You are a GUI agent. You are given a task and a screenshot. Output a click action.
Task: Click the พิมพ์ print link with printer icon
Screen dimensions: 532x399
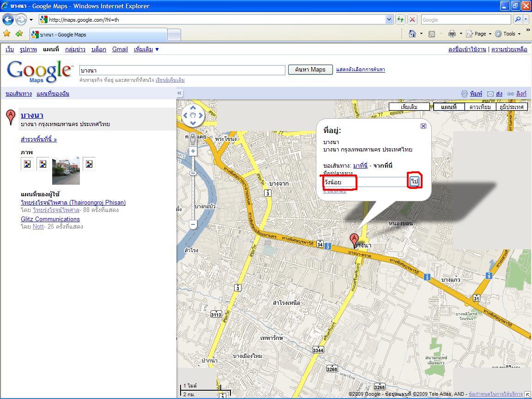pyautogui.click(x=472, y=94)
